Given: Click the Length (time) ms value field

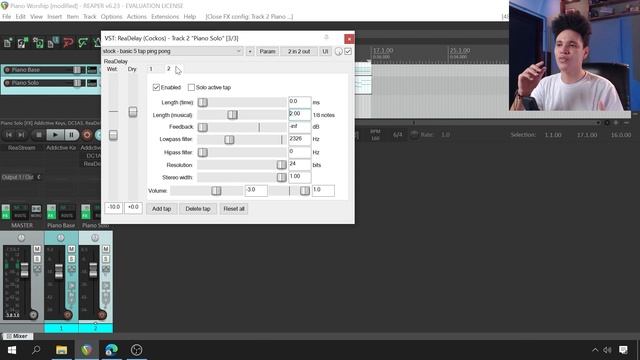Looking at the screenshot, I should pos(300,102).
